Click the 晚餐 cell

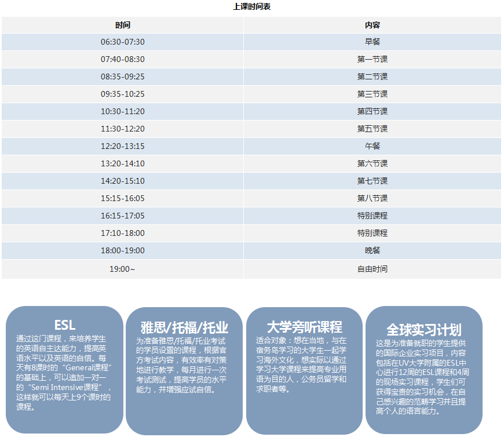[372, 250]
